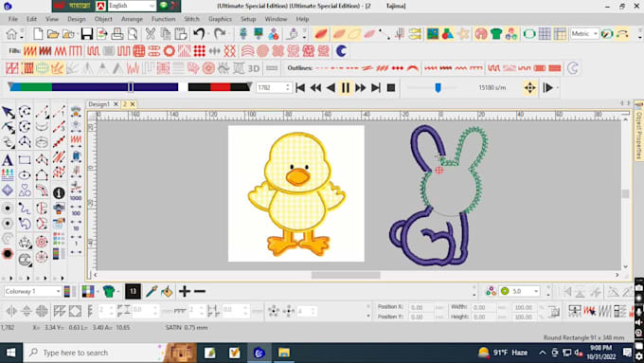The width and height of the screenshot is (644, 363).
Task: Expand the play options arrow dropdown
Action: [x=557, y=87]
